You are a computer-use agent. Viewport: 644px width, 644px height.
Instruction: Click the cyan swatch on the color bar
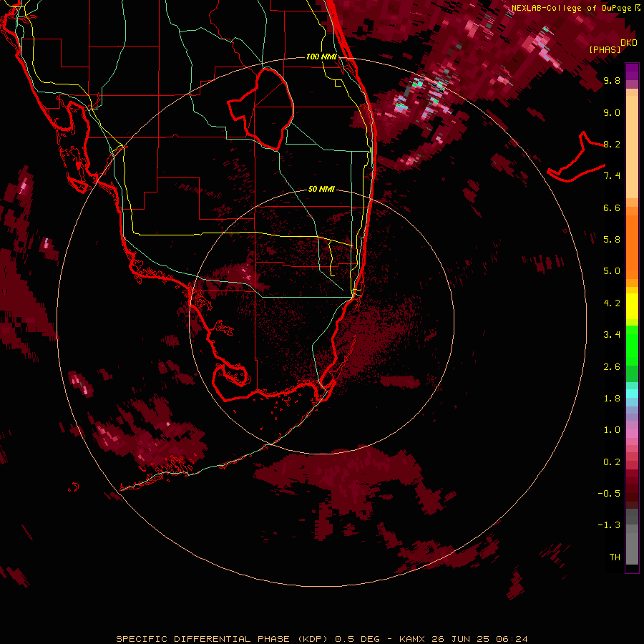point(632,394)
